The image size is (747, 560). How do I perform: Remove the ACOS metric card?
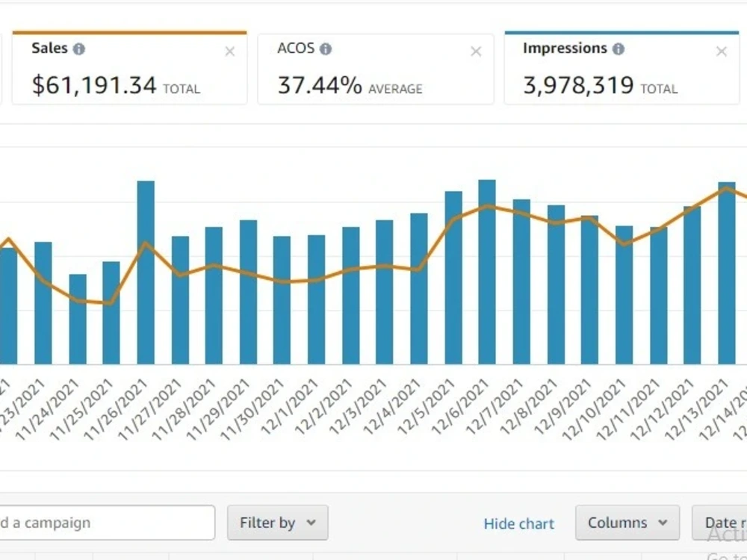coord(476,52)
